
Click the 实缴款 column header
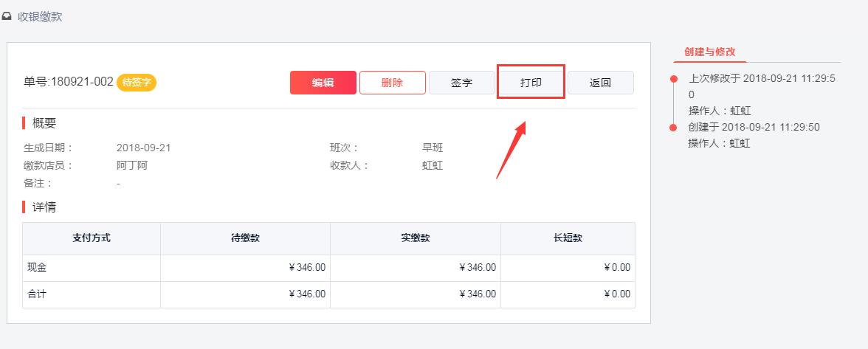pyautogui.click(x=415, y=238)
